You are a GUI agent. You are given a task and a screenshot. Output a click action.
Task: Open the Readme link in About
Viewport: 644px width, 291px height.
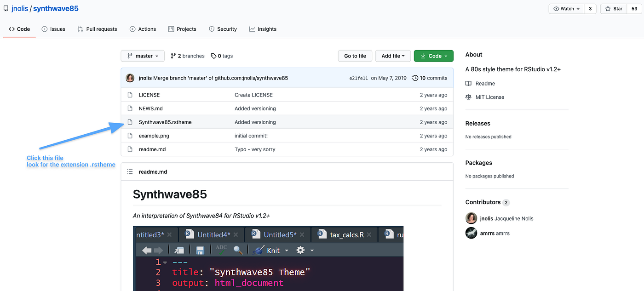480,84
